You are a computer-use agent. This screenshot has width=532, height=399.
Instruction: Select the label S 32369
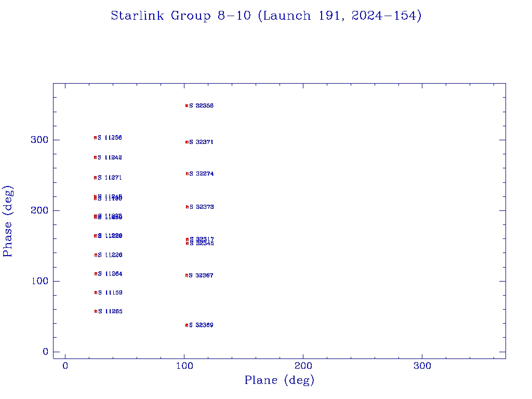point(201,325)
